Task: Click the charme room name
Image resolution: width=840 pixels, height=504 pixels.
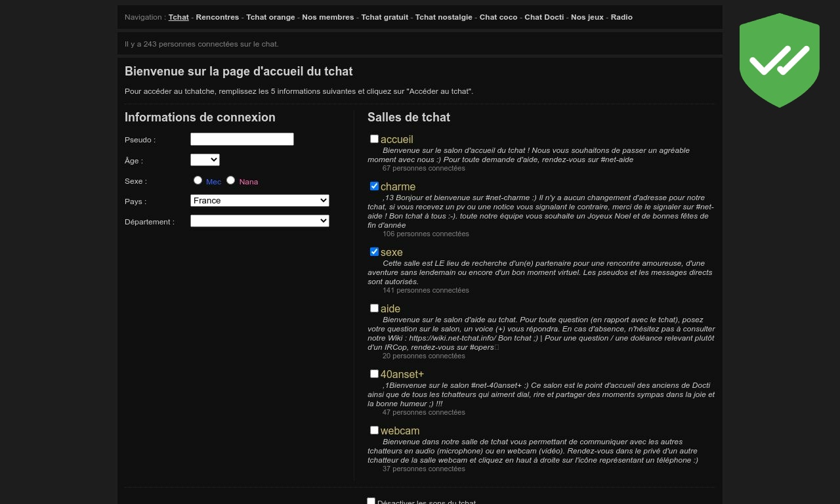Action: click(x=398, y=186)
